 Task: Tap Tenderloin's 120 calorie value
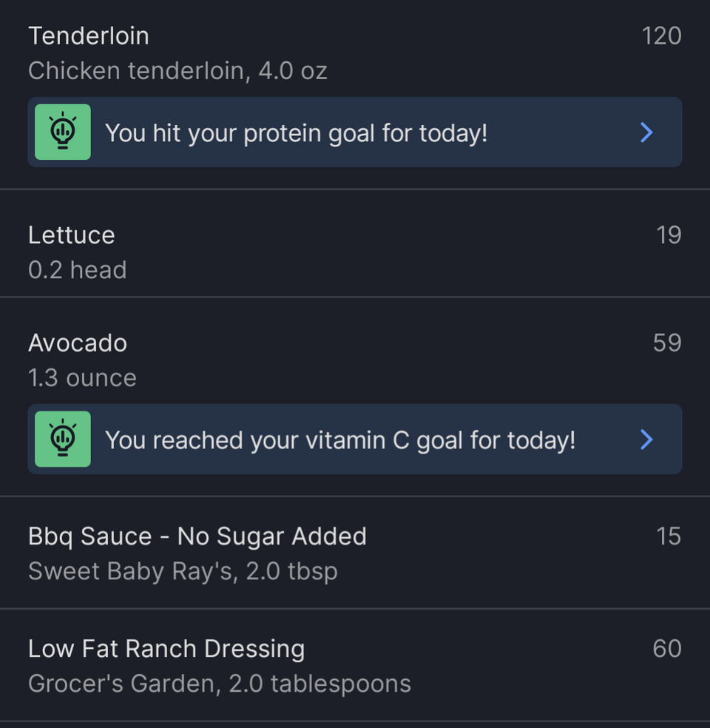point(661,36)
